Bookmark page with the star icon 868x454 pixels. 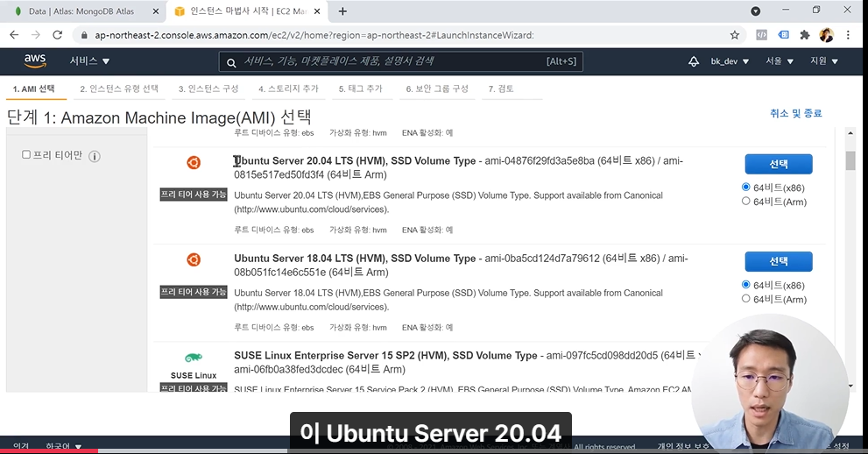(735, 35)
